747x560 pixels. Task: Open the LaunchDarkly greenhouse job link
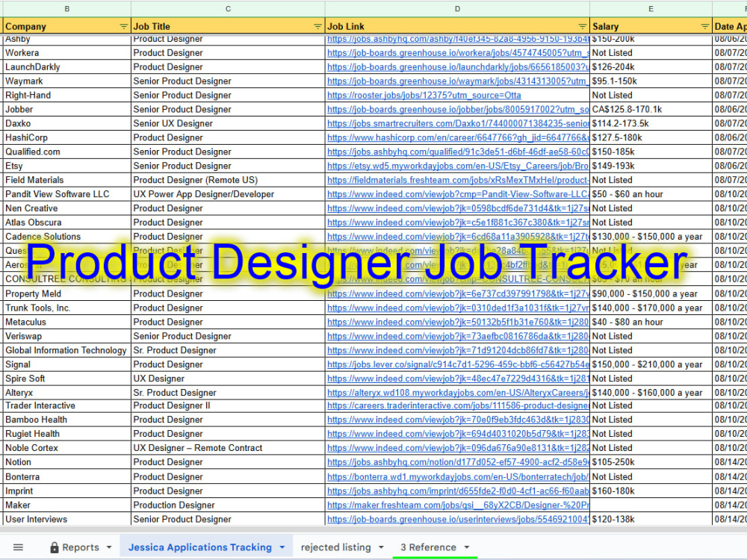click(x=458, y=67)
